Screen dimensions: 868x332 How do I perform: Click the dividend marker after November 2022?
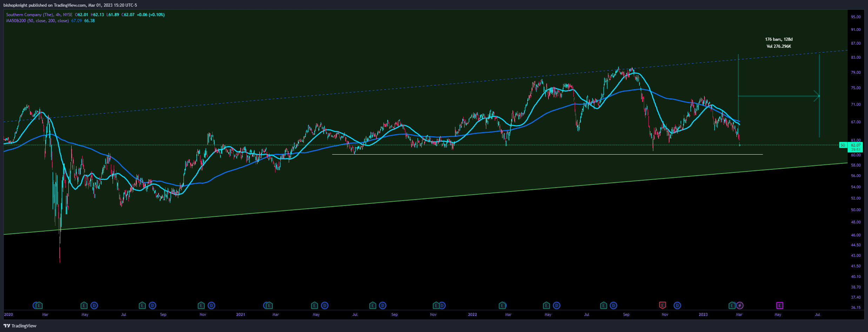click(677, 306)
